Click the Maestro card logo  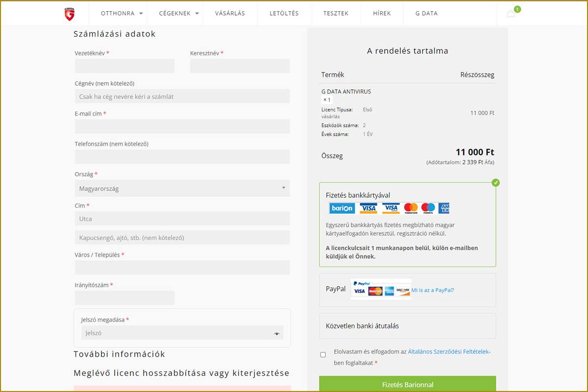click(428, 208)
